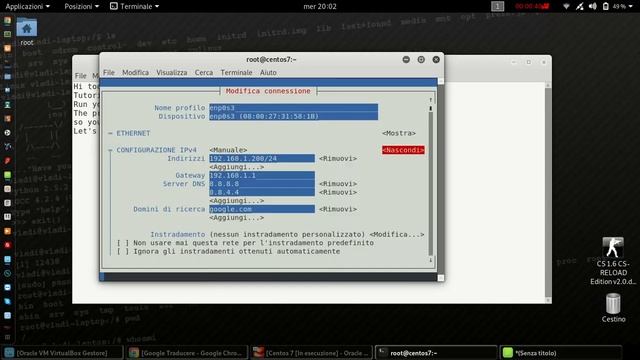Open the <Manuale> IPv4 method selector
This screenshot has height=360, width=640.
pos(228,150)
